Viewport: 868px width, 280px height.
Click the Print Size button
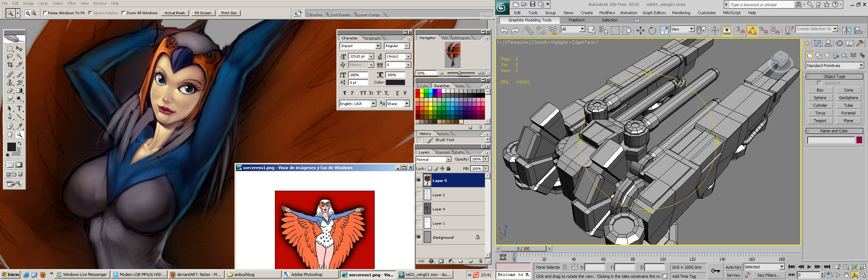click(x=229, y=13)
